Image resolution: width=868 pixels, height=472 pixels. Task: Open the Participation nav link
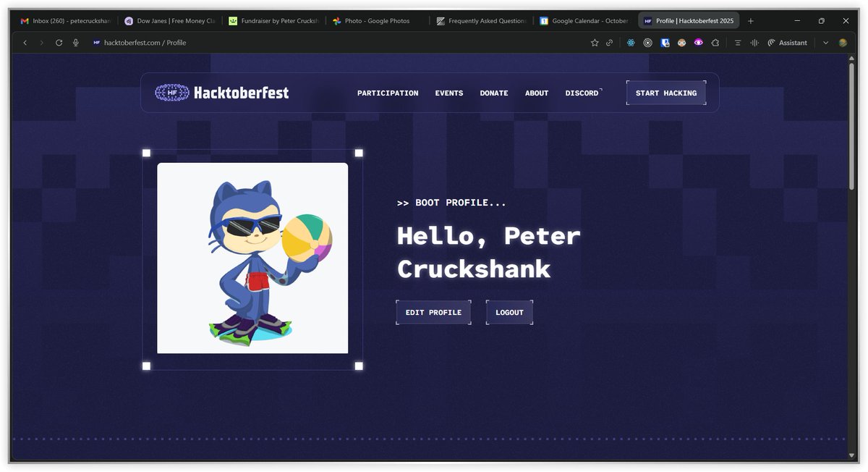[x=388, y=93]
